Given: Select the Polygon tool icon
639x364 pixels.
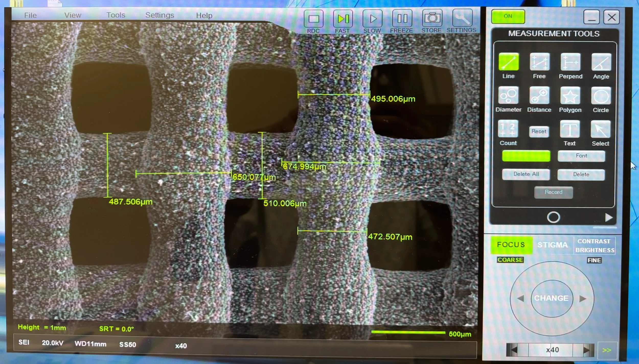Looking at the screenshot, I should click(x=570, y=96).
